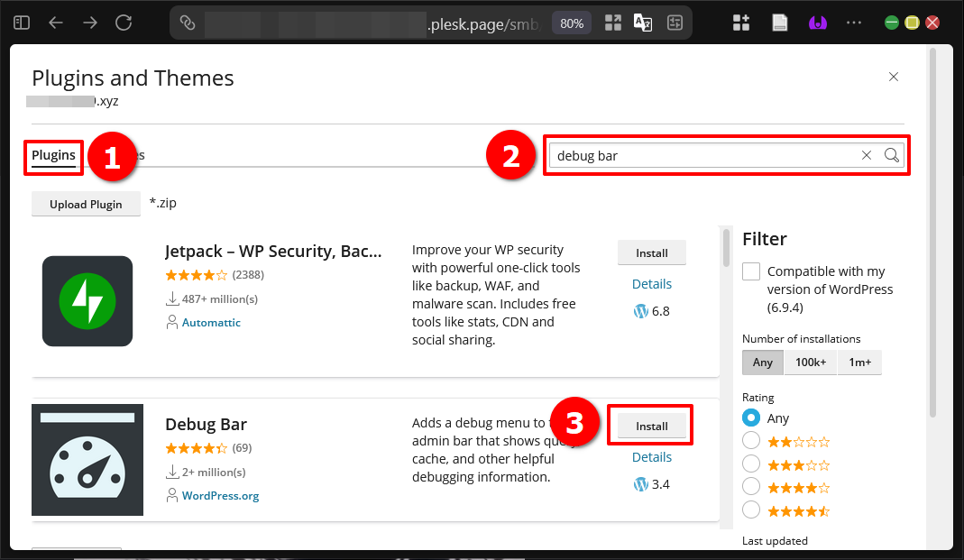Open Details for Debug Bar
This screenshot has height=560, width=964.
(652, 457)
